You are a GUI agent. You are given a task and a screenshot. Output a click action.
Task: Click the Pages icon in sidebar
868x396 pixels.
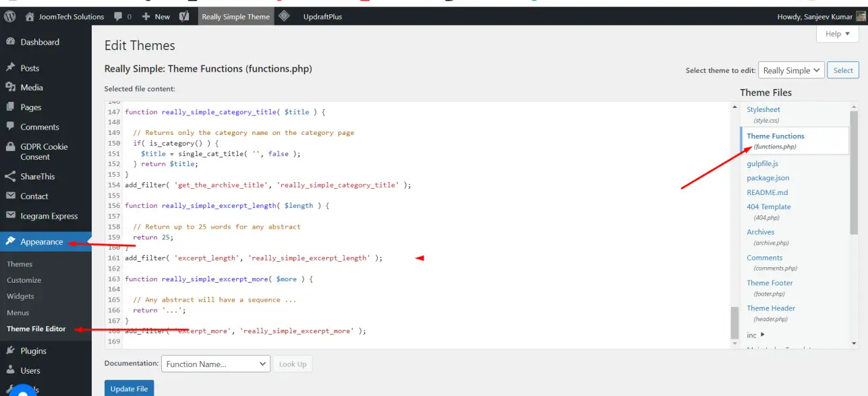pyautogui.click(x=10, y=107)
